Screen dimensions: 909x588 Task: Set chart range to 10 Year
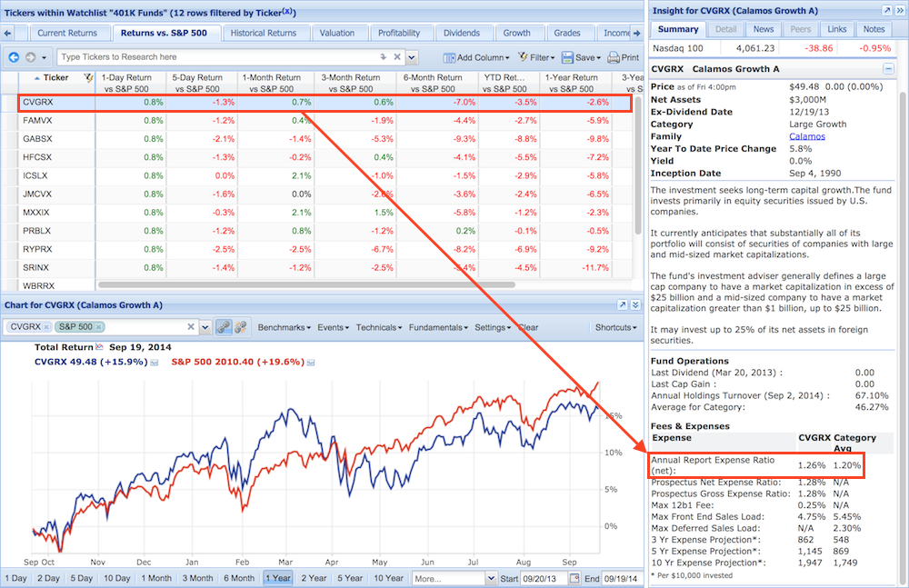coord(388,578)
